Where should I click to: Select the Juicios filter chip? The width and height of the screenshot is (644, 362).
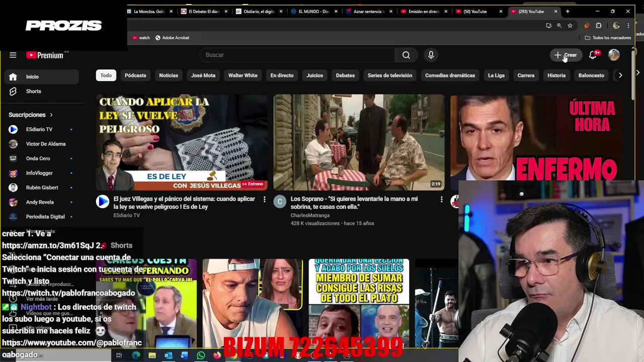[x=314, y=75]
